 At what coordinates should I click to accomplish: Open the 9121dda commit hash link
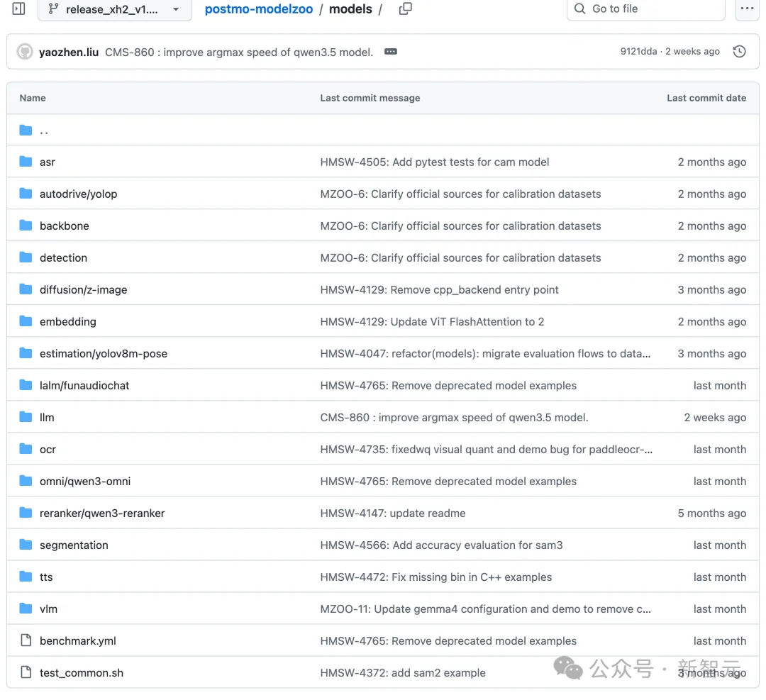pos(638,51)
